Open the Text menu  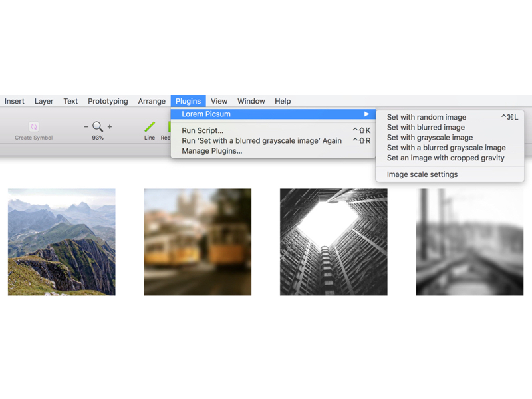pos(70,101)
